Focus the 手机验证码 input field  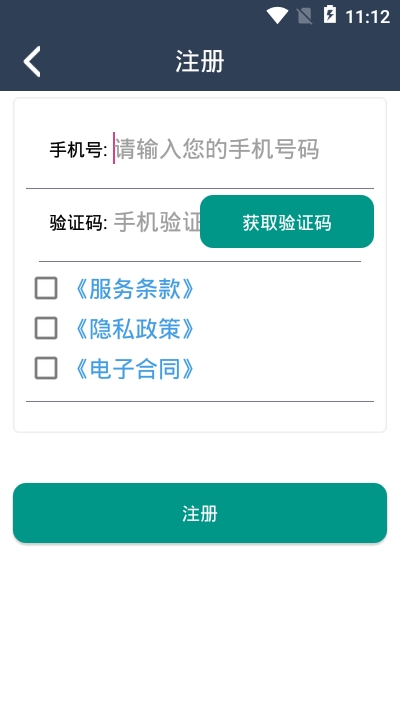156,223
